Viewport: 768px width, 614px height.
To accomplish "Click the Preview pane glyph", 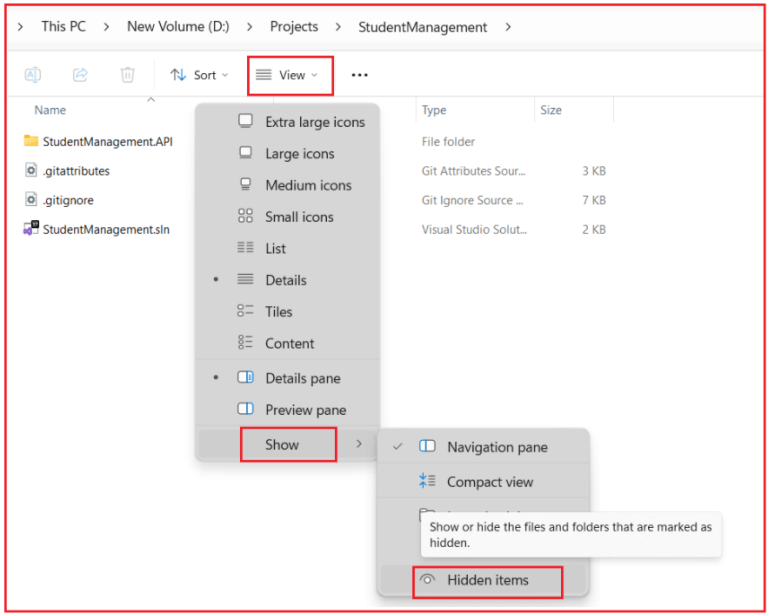I will click(x=245, y=409).
